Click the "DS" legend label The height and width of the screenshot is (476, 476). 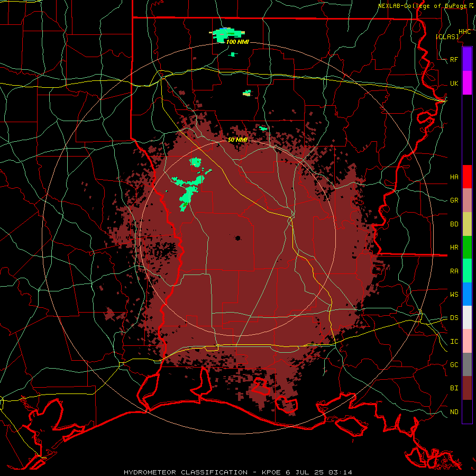tap(454, 318)
